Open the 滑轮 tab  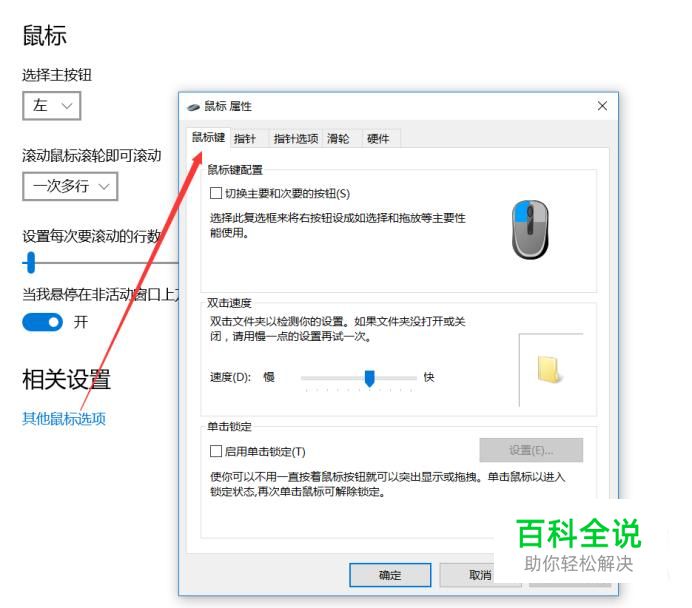(x=338, y=139)
